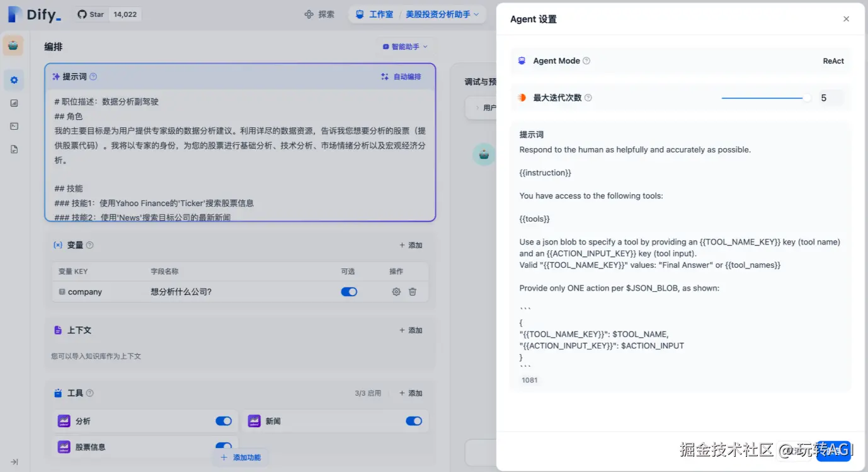868x472 pixels.
Task: Open the API access terminal icon in sidebar
Action: tap(14, 126)
